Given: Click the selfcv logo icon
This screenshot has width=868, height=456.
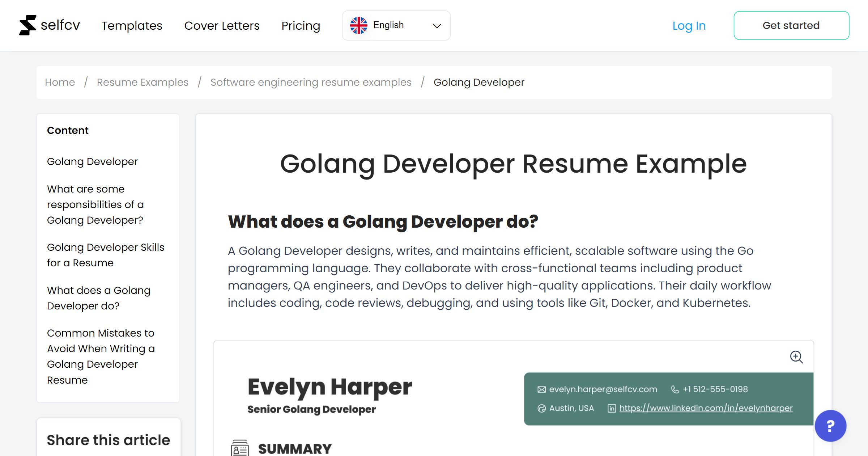Looking at the screenshot, I should (x=28, y=25).
